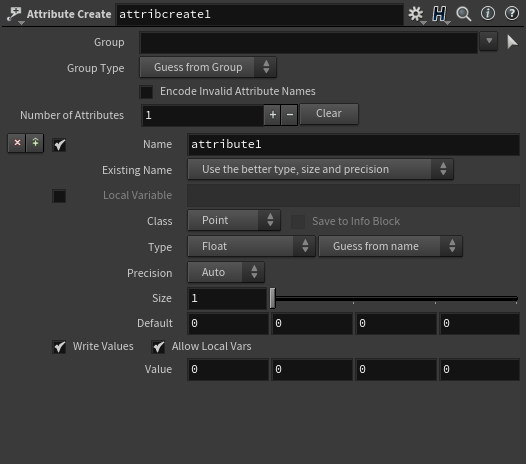The height and width of the screenshot is (464, 526).
Task: Open the Guess from name dropdown
Action: click(390, 246)
